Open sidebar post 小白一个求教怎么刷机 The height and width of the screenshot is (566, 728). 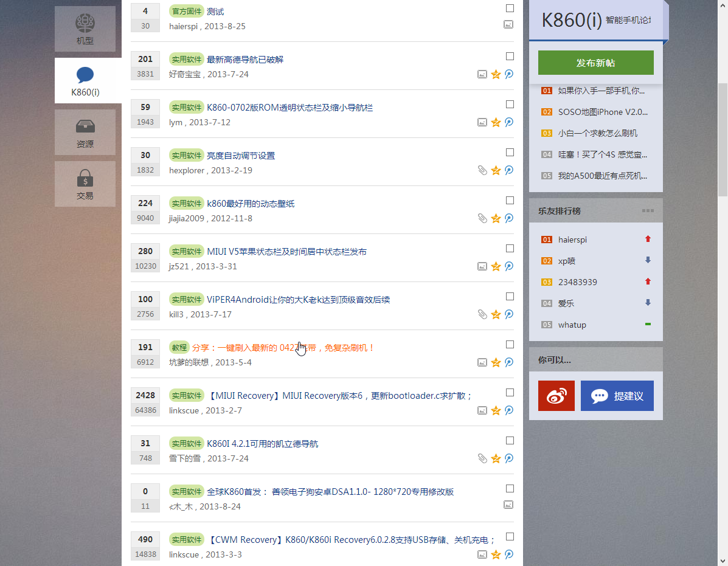(x=597, y=134)
